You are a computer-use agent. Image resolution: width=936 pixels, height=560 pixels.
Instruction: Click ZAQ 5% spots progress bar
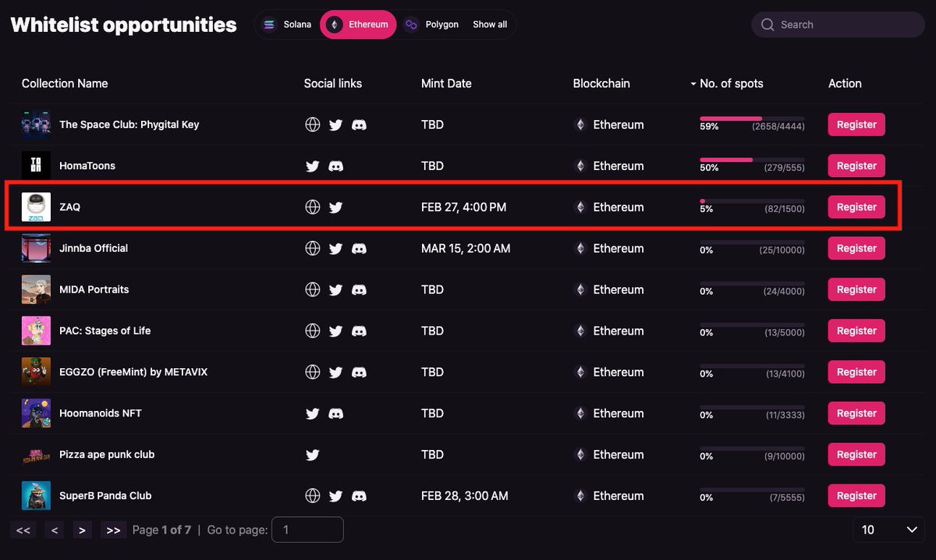click(752, 201)
